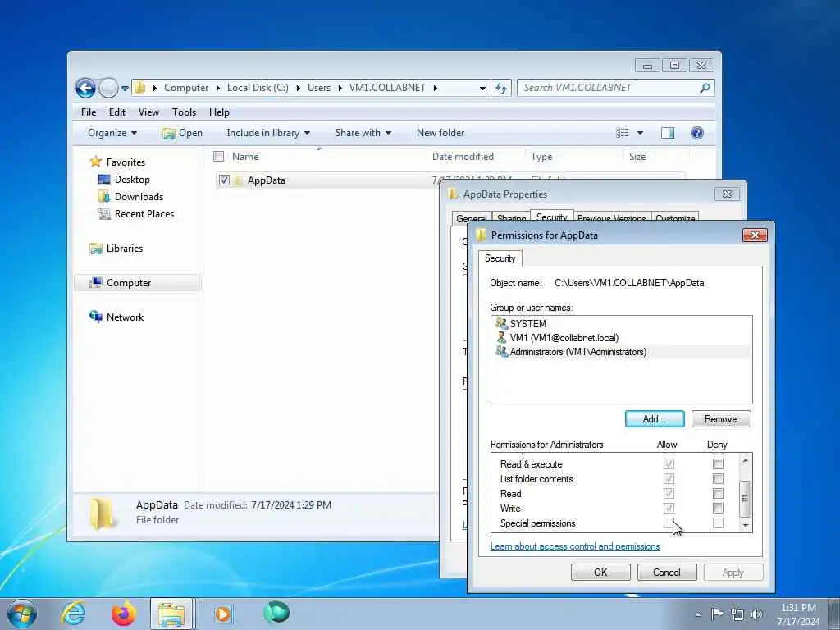Click the blue Help question mark icon
Viewport: 840px width, 630px height.
[697, 133]
